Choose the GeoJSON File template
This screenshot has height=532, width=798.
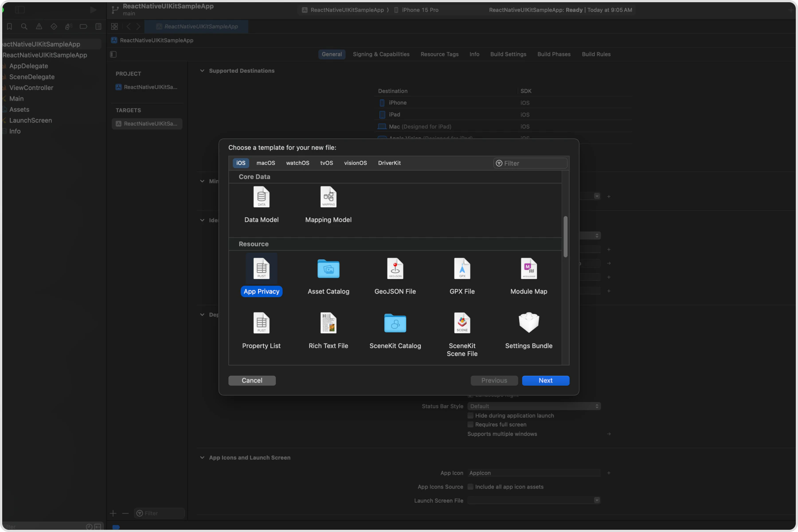point(395,275)
